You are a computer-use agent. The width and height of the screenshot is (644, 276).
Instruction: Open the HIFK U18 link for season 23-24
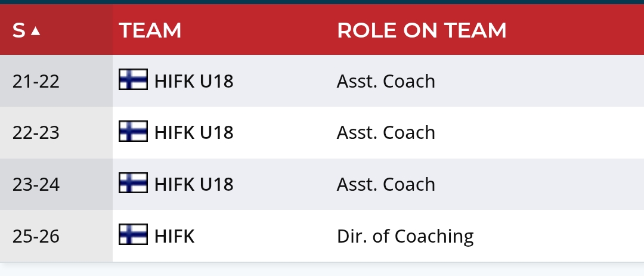194,184
